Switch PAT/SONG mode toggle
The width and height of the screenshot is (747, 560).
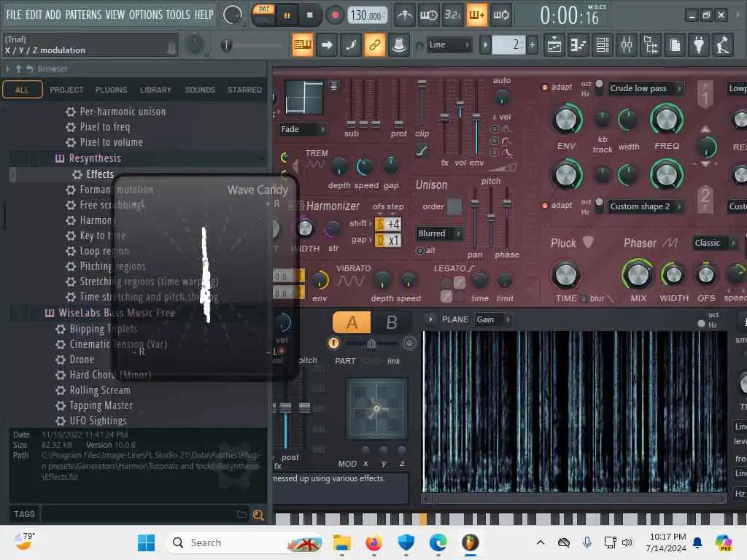pyautogui.click(x=263, y=15)
